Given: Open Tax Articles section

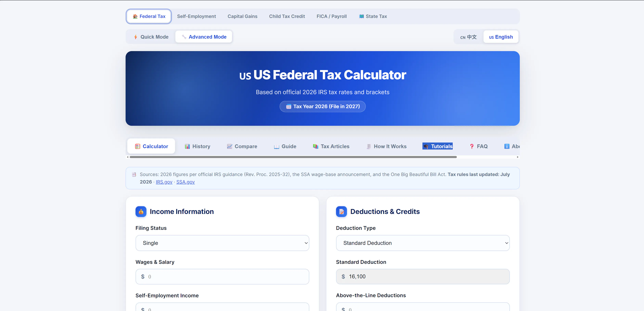Looking at the screenshot, I should [x=331, y=146].
